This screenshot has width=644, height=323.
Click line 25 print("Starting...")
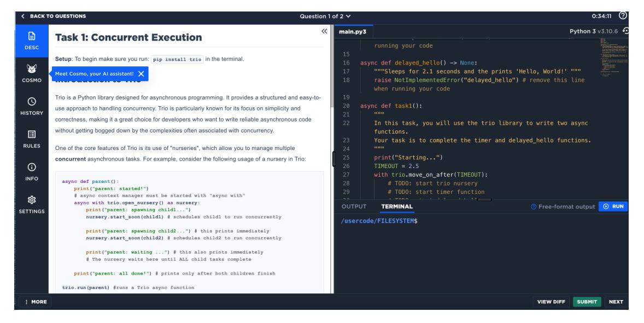(x=408, y=158)
